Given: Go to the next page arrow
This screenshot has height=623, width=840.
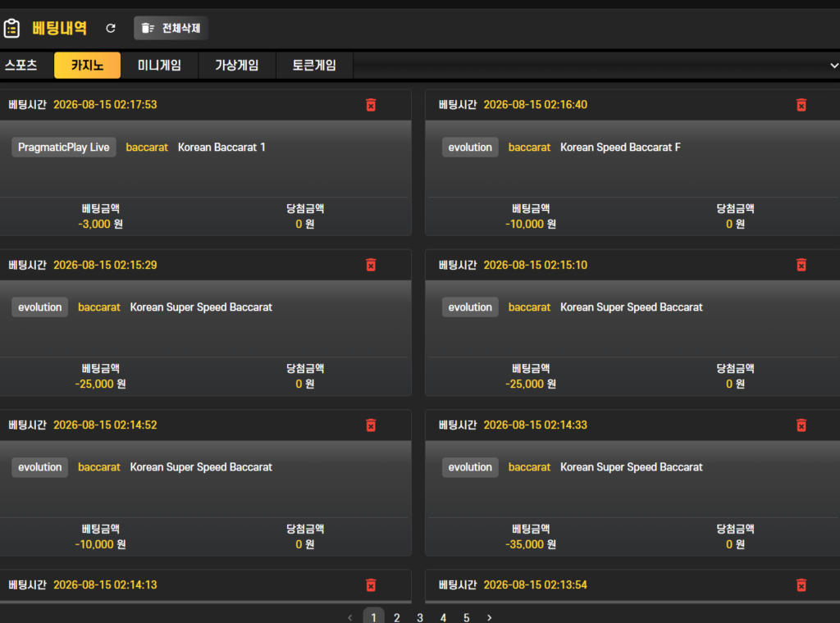Looking at the screenshot, I should [489, 617].
